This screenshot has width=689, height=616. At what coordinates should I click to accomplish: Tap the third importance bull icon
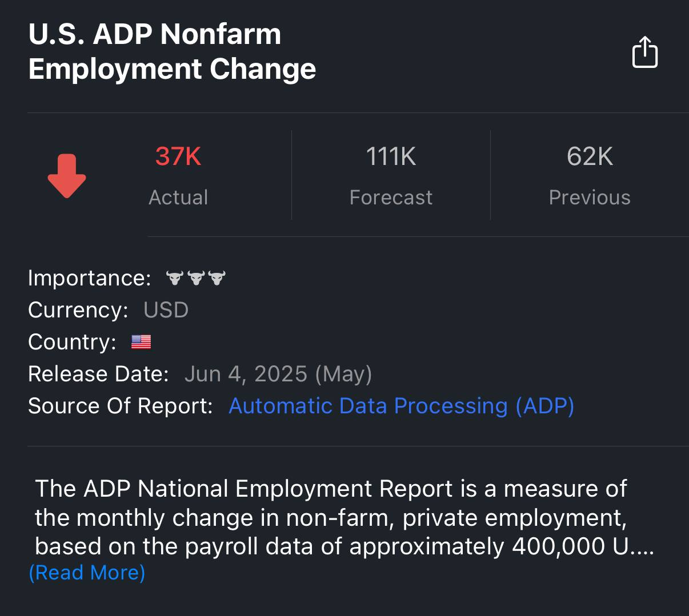click(217, 278)
